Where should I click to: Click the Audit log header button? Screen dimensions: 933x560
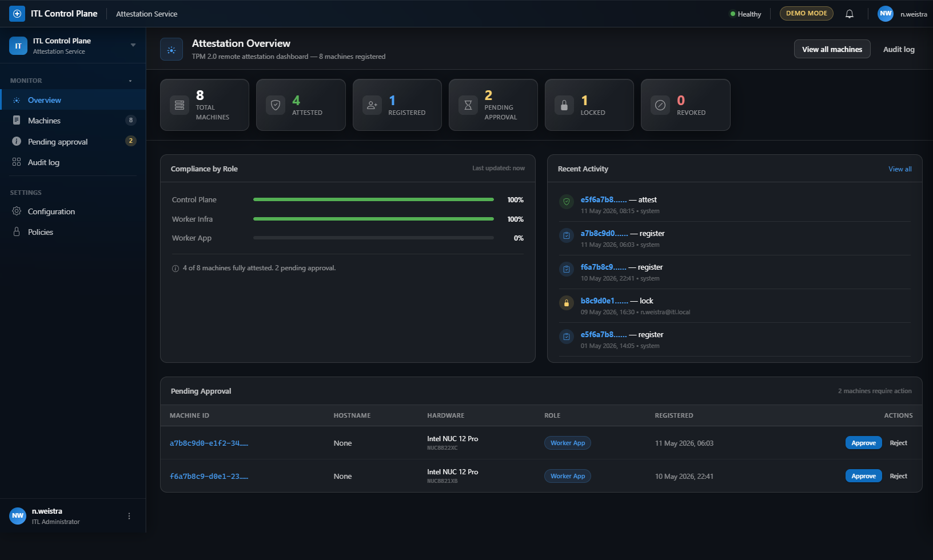click(x=899, y=49)
